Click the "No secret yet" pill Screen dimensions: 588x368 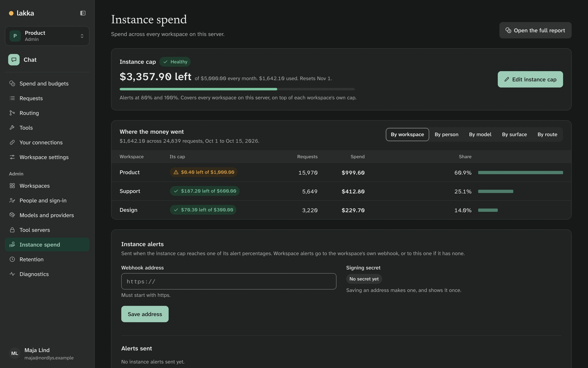[364, 279]
